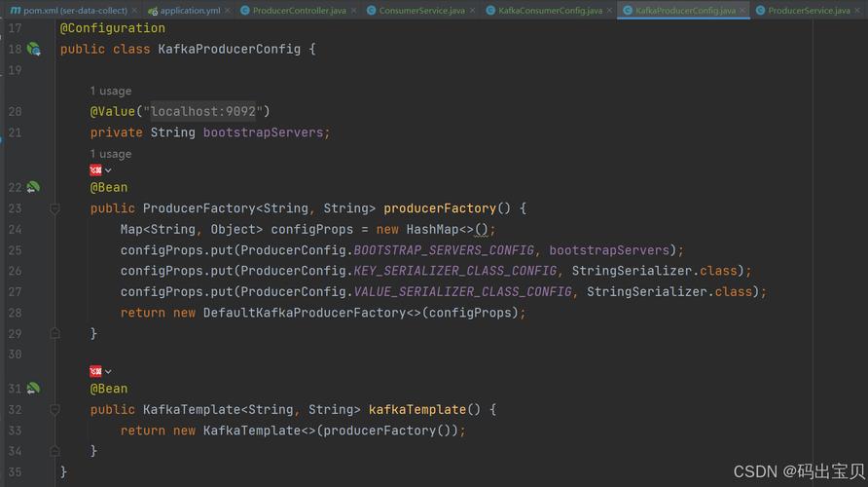Close the KafkaProducerConfig.java tab

(x=743, y=11)
